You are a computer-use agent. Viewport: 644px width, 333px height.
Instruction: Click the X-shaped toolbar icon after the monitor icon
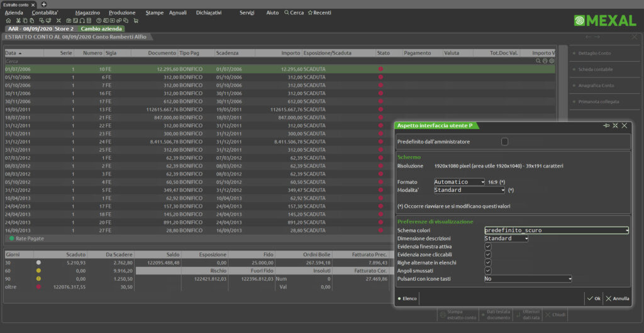pos(58,21)
